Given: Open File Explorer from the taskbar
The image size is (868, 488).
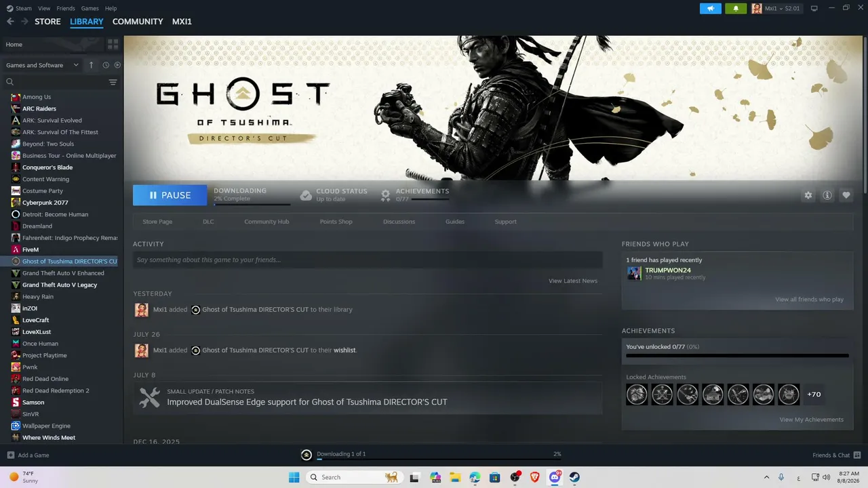Looking at the screenshot, I should (454, 477).
